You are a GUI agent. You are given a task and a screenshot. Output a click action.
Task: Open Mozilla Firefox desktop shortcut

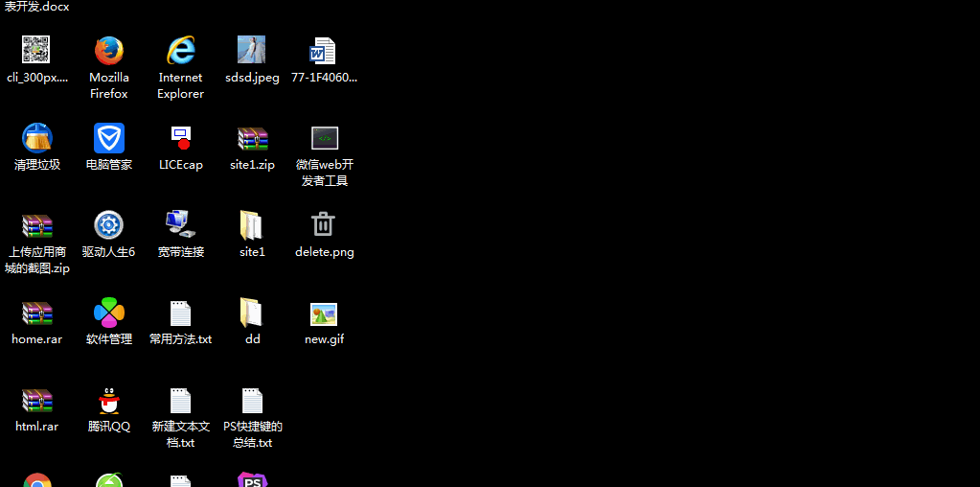click(x=109, y=51)
